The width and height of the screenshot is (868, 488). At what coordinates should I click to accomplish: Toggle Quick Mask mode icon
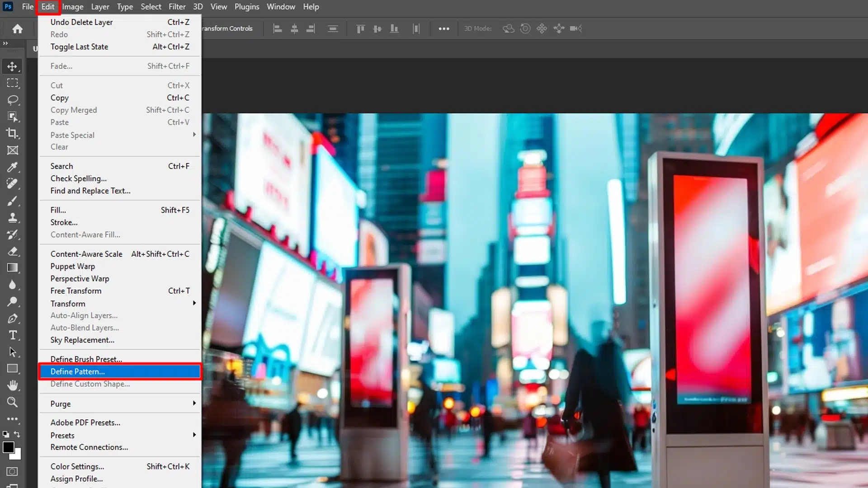coord(12,472)
